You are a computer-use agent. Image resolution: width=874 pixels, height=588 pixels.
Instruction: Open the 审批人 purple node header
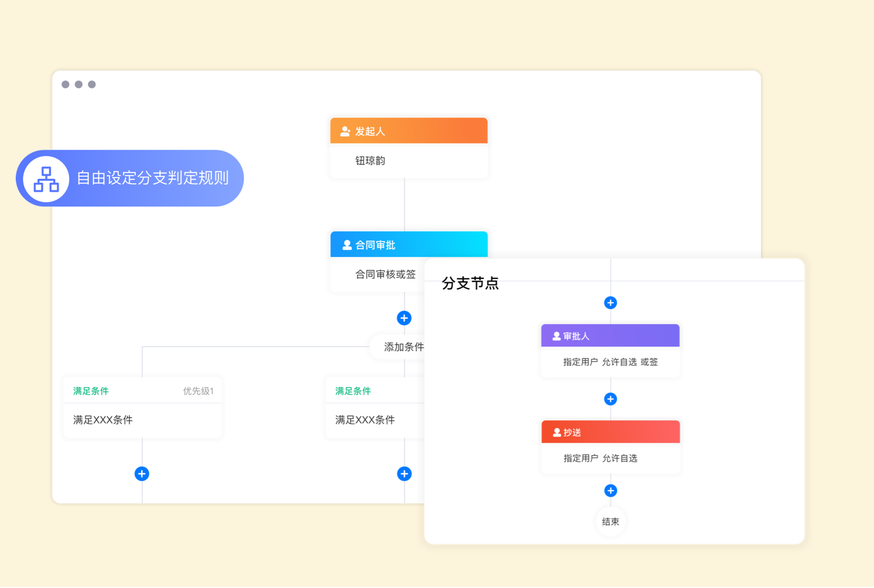610,336
